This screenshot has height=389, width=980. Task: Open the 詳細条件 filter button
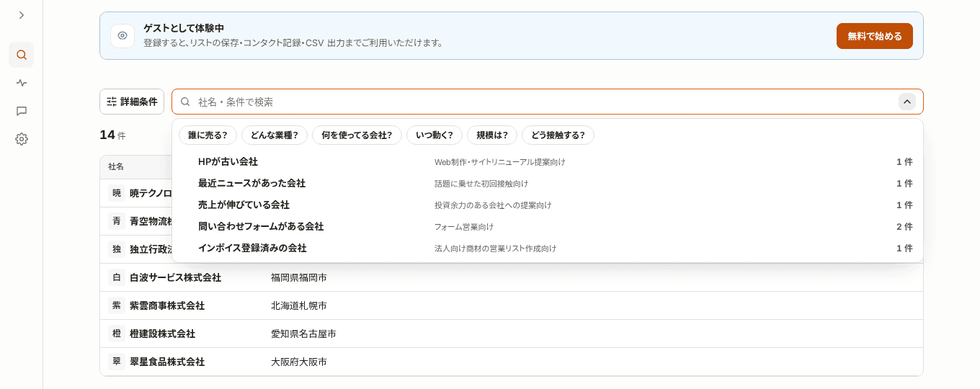[x=132, y=102]
